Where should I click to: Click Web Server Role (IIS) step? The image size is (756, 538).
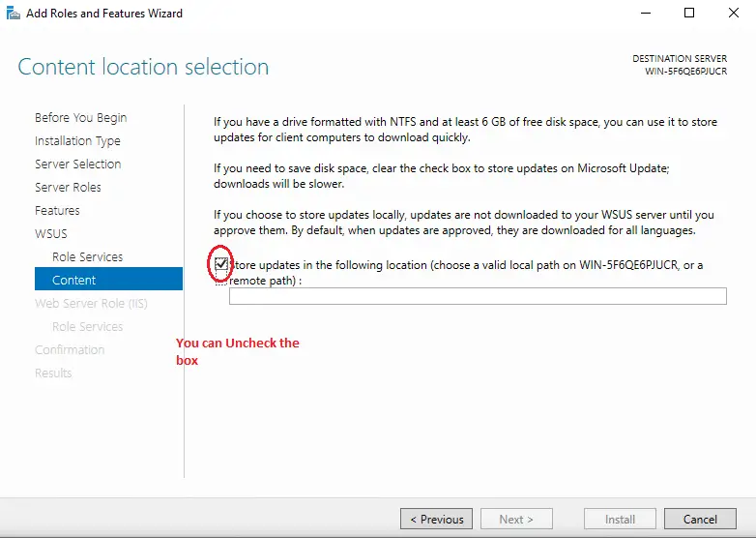coord(91,304)
